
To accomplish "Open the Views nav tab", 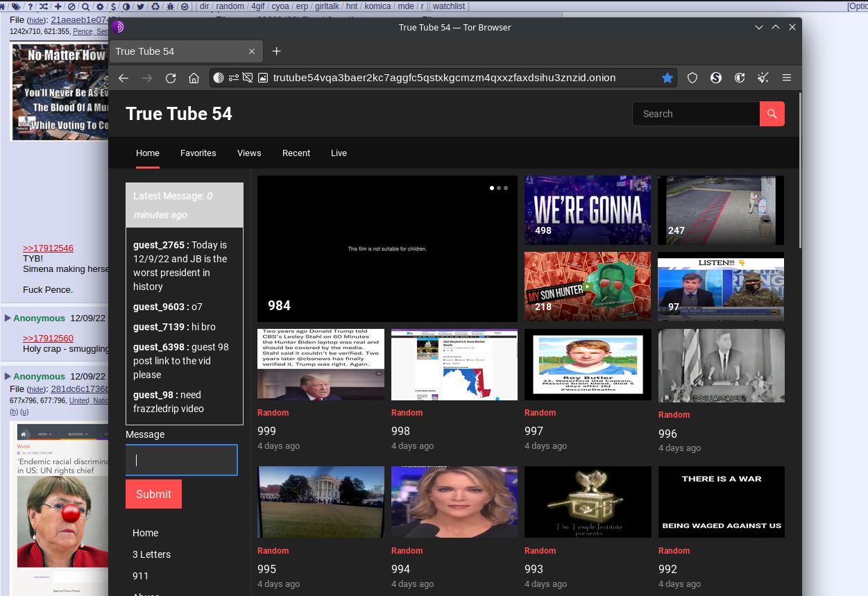I will (249, 153).
